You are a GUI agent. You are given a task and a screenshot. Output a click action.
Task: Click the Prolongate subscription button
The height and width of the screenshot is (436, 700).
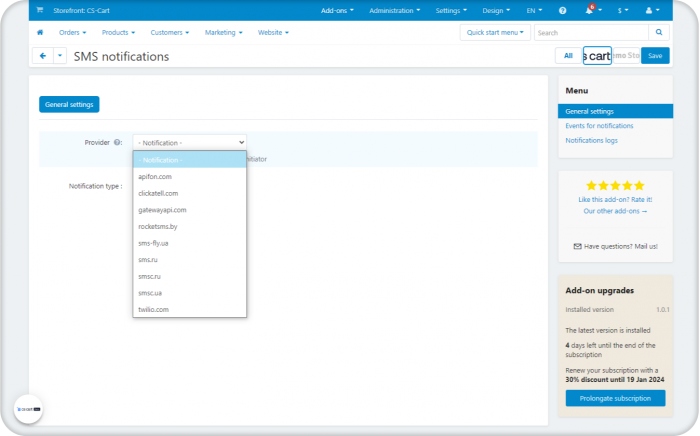(615, 398)
